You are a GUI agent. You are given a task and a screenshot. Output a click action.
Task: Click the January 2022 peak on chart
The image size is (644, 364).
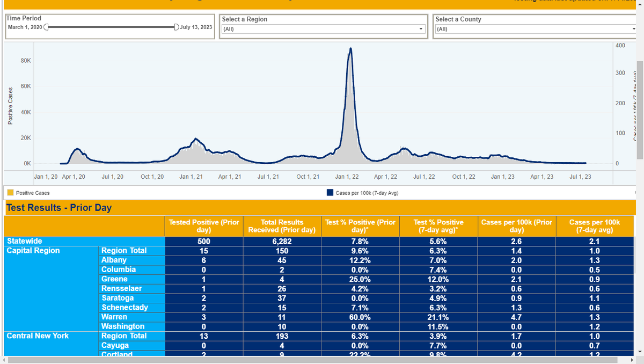tap(350, 49)
